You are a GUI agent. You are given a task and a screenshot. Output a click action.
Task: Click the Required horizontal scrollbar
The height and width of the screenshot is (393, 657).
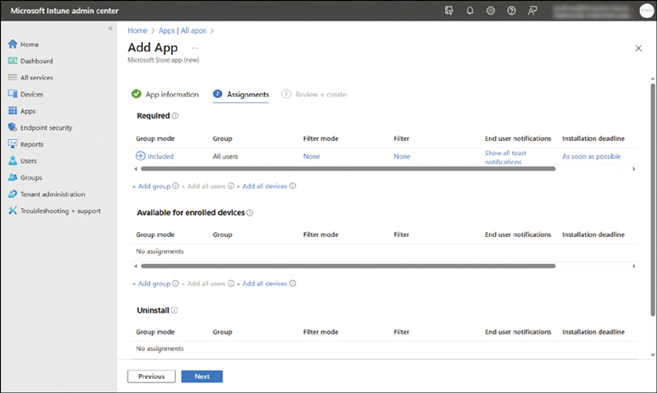pyautogui.click(x=348, y=169)
